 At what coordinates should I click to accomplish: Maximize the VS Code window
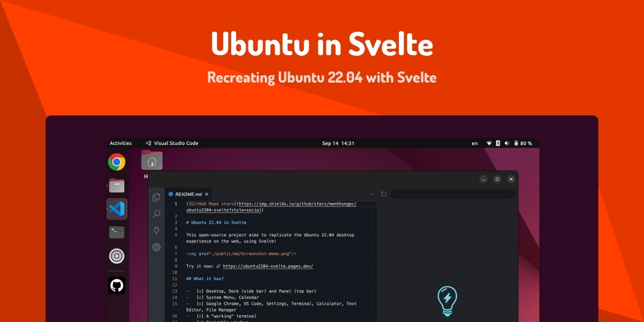point(497,179)
